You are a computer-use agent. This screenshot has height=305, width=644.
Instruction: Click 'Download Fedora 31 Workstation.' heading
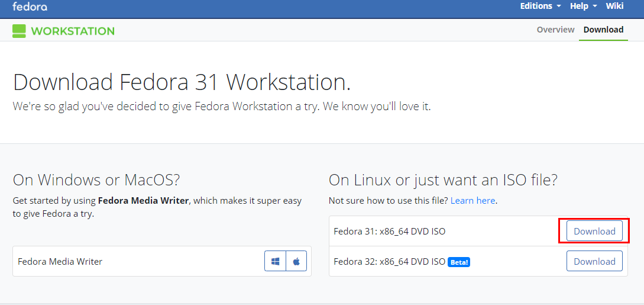point(182,82)
